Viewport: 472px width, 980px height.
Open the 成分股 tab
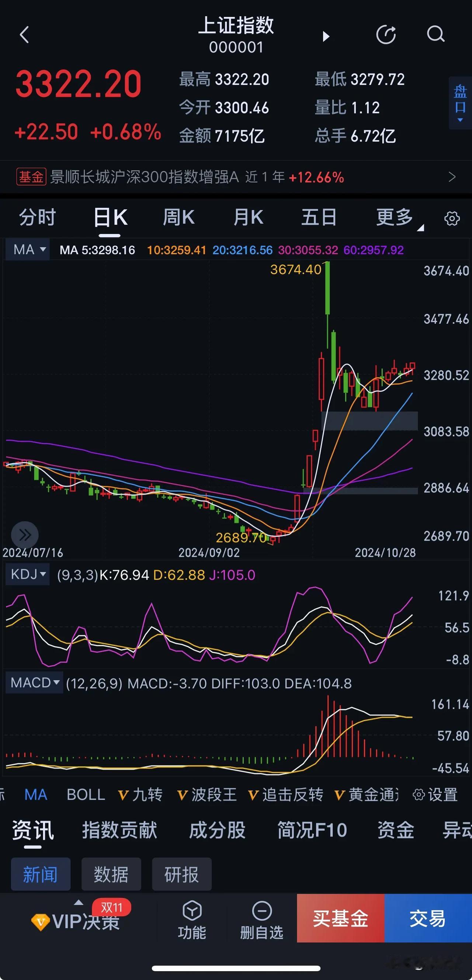tap(217, 830)
